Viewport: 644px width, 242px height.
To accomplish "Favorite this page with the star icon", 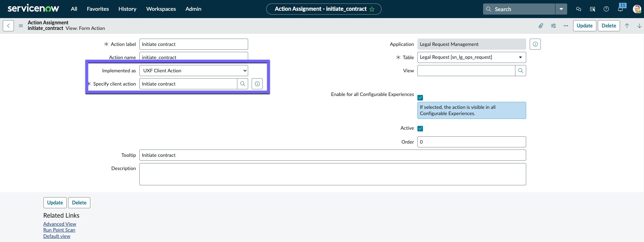I will tap(372, 9).
